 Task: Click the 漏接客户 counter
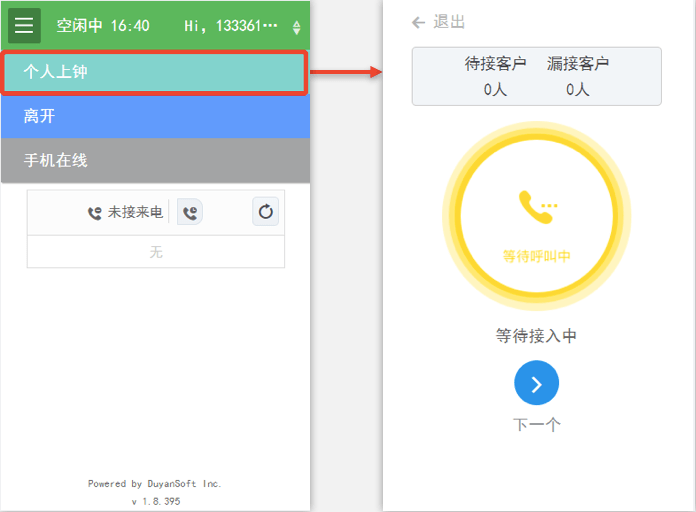(577, 76)
